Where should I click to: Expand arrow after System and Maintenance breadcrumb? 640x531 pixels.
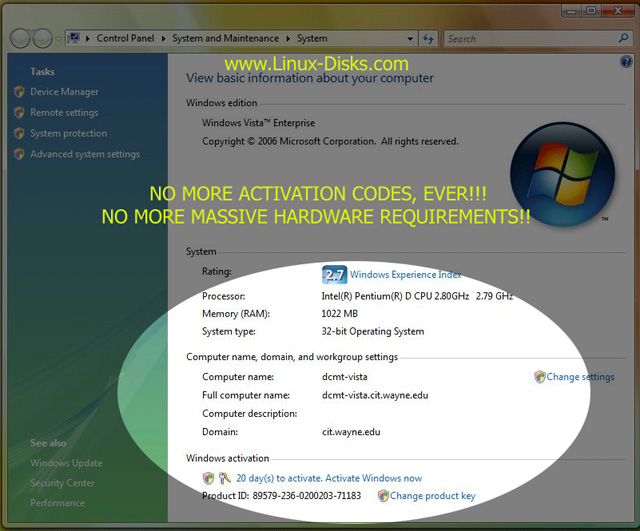click(288, 39)
